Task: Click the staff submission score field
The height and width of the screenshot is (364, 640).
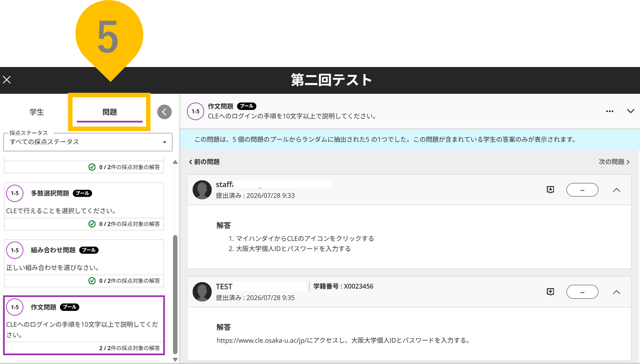Action: click(582, 190)
